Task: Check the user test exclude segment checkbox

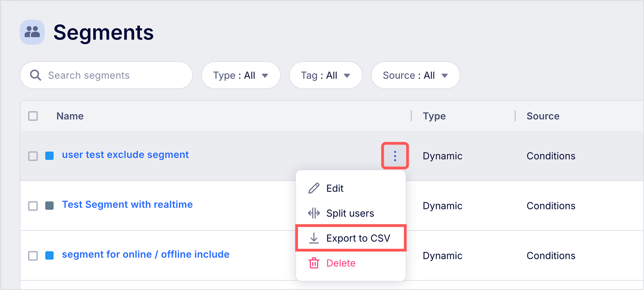Action: 33,156
